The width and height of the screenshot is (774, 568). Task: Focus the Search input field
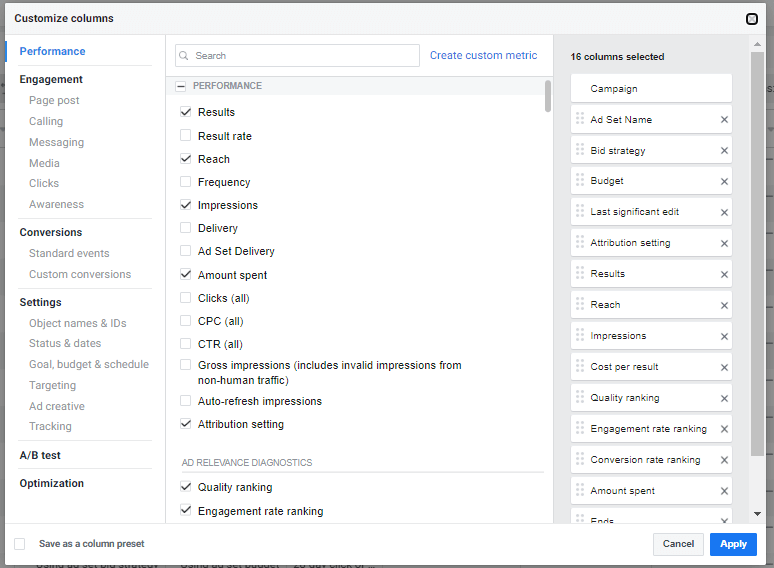click(297, 55)
